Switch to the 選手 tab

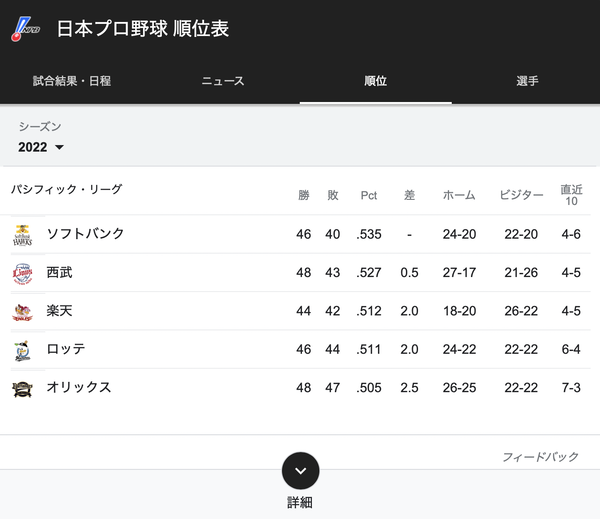point(527,81)
